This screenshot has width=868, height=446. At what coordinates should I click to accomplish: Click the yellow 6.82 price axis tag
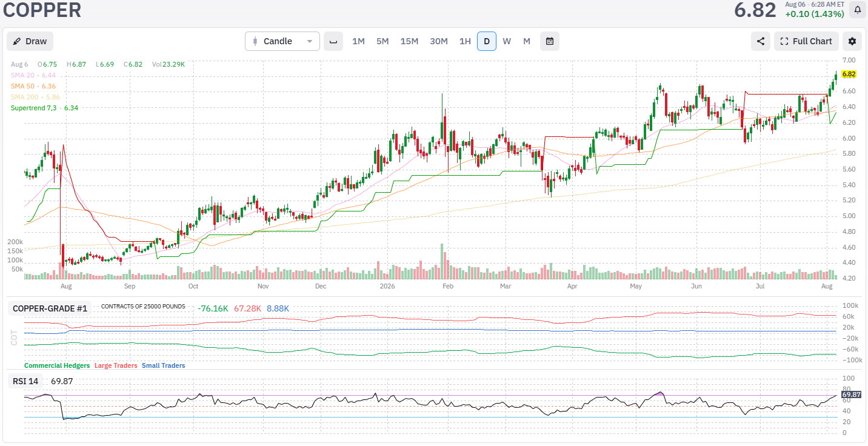pyautogui.click(x=849, y=74)
